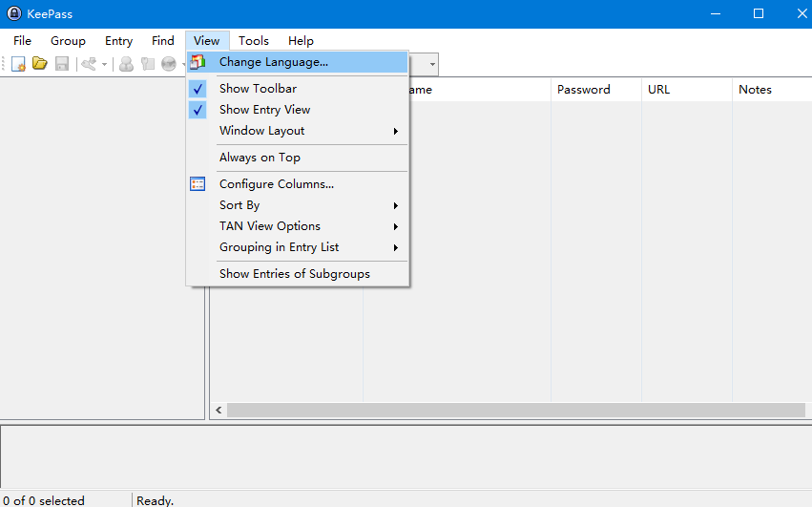
Task: Click the Add Entry key icon
Action: tap(89, 64)
